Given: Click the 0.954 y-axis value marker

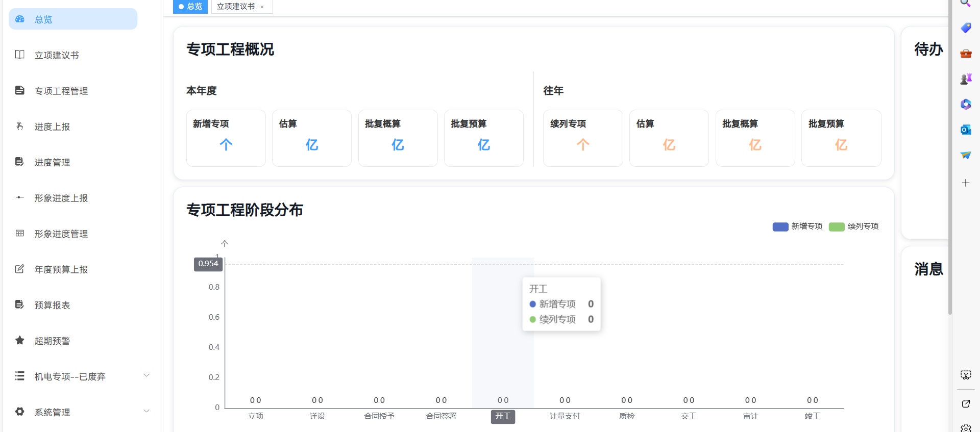Looking at the screenshot, I should point(208,264).
